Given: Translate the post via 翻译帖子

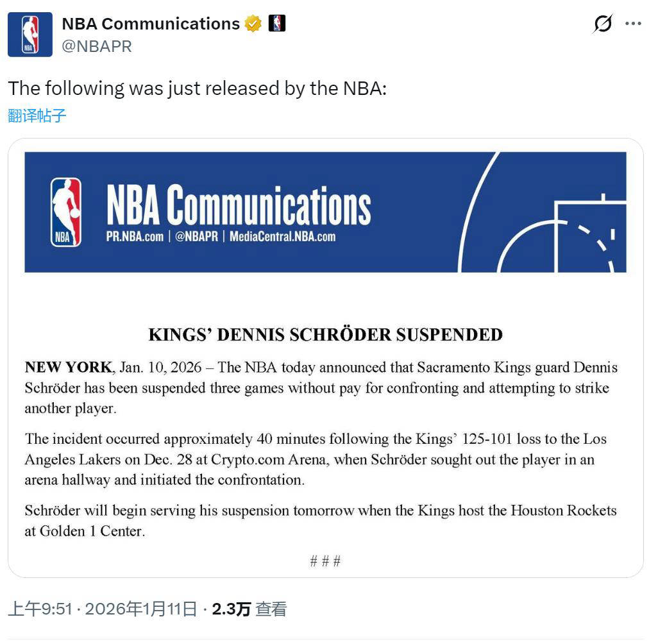Looking at the screenshot, I should (37, 115).
